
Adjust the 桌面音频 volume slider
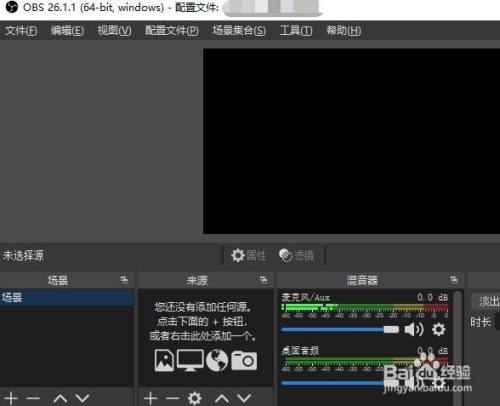(340, 383)
